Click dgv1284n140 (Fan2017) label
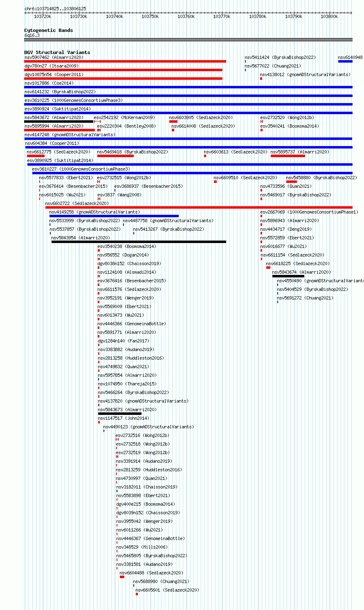 point(124,341)
